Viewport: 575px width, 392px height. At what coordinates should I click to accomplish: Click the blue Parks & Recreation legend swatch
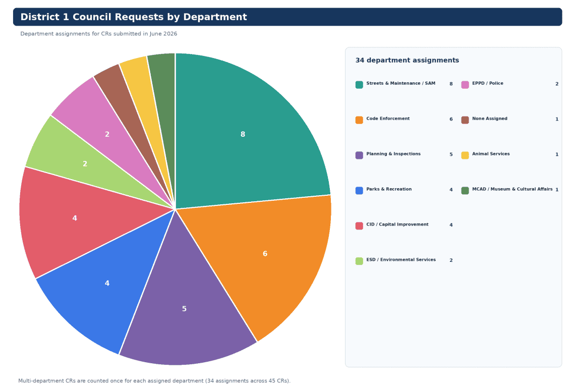tap(359, 190)
